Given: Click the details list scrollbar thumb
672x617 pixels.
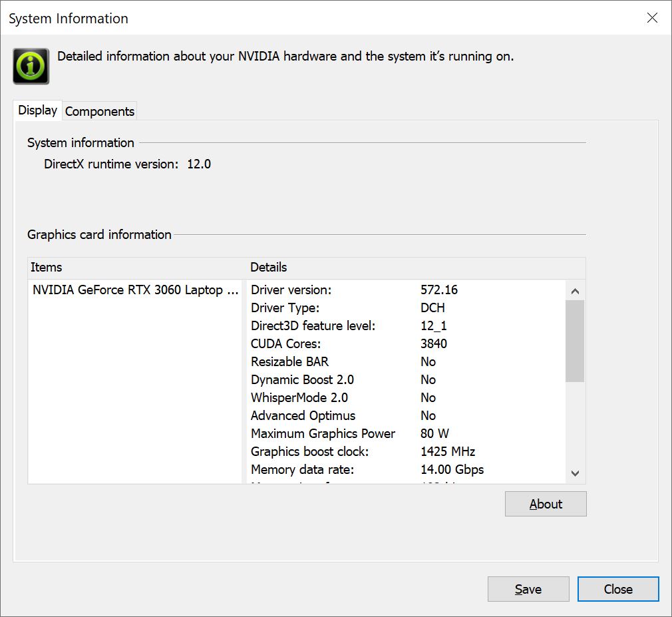Looking at the screenshot, I should coord(575,341).
